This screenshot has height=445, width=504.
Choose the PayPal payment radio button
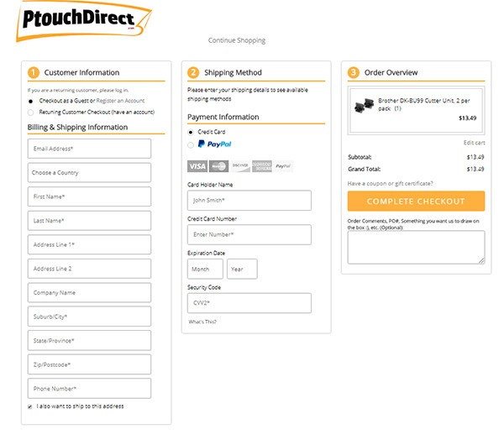click(191, 144)
